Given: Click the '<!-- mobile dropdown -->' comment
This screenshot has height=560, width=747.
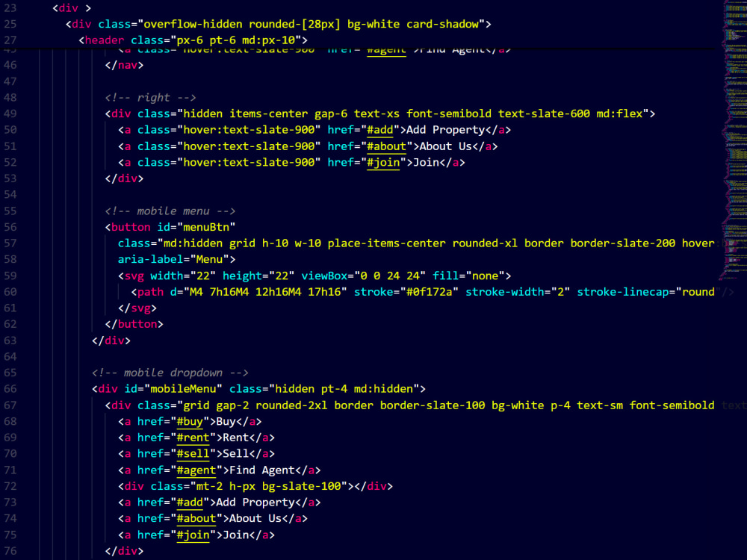Looking at the screenshot, I should click(170, 373).
